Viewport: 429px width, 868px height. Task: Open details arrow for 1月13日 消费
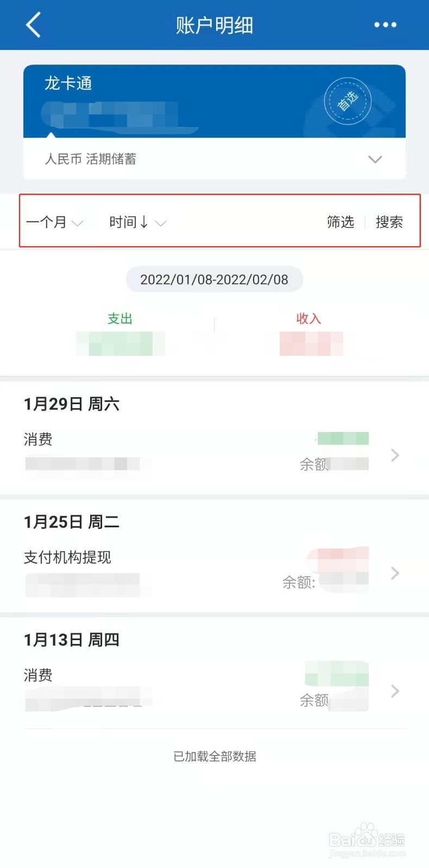pos(395,691)
